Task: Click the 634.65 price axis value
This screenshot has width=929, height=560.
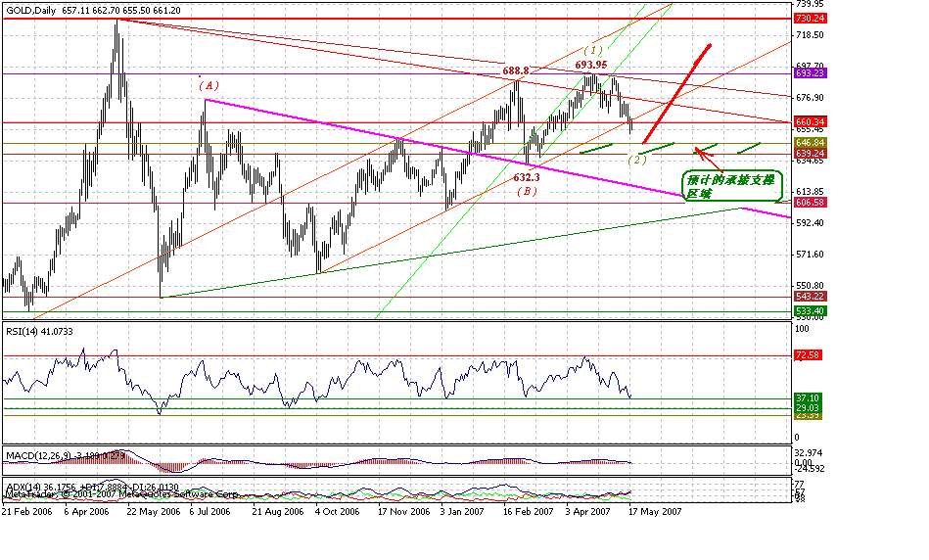Action: point(809,161)
